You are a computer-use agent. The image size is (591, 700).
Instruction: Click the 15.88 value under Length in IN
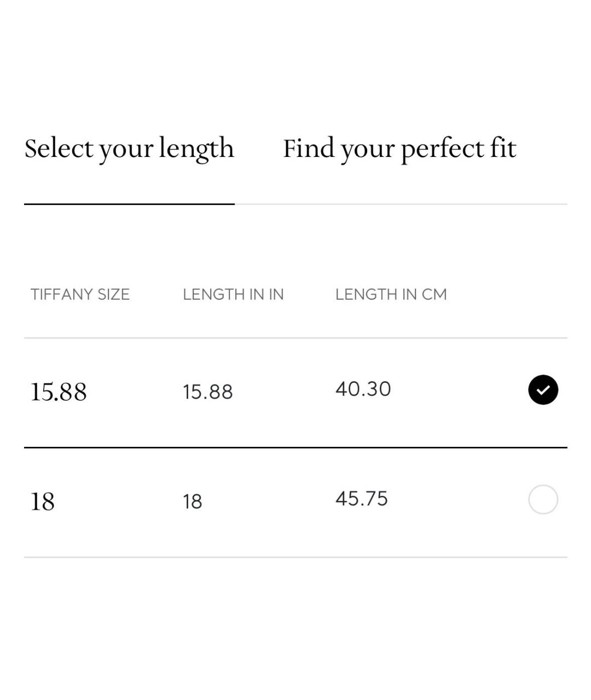207,392
